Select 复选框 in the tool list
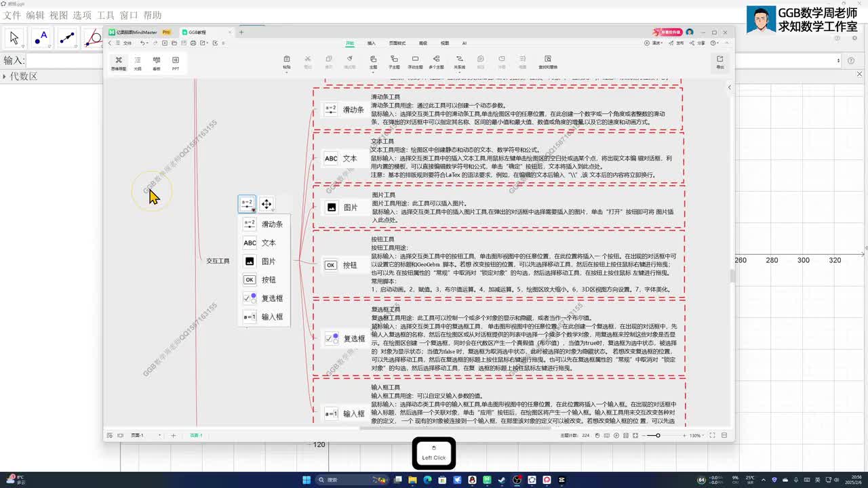Screen dimensions: 868x488 tap(264, 298)
